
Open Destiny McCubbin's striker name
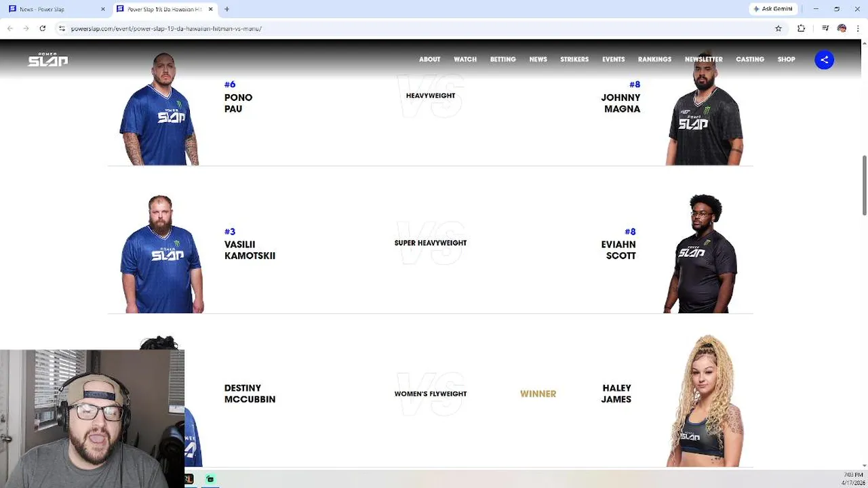click(x=250, y=394)
